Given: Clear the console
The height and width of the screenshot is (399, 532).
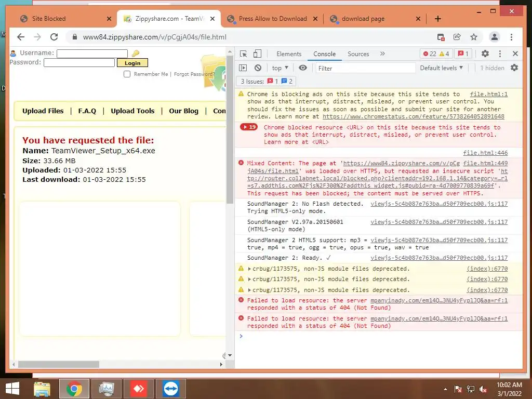Looking at the screenshot, I should pos(258,68).
